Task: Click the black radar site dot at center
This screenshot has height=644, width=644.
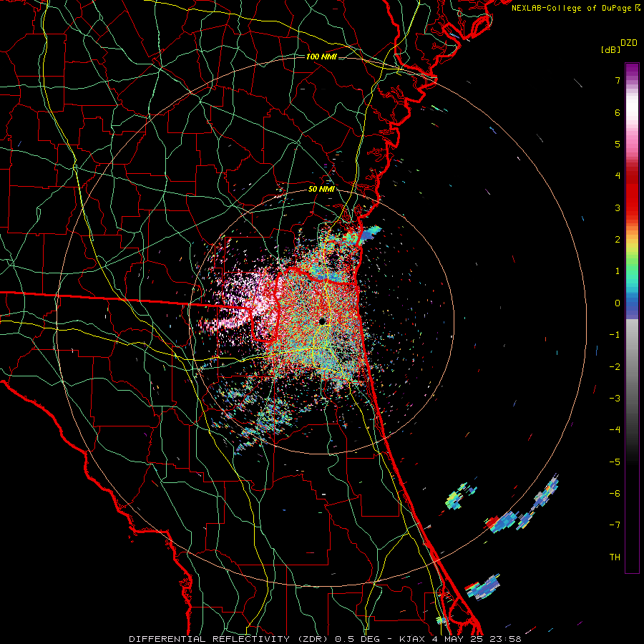Action: 322,321
